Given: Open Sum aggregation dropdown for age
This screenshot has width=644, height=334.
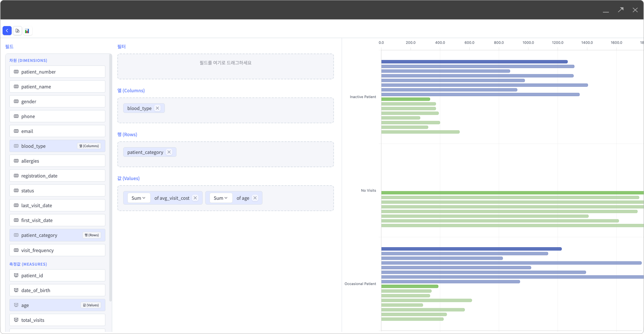Looking at the screenshot, I should (221, 198).
